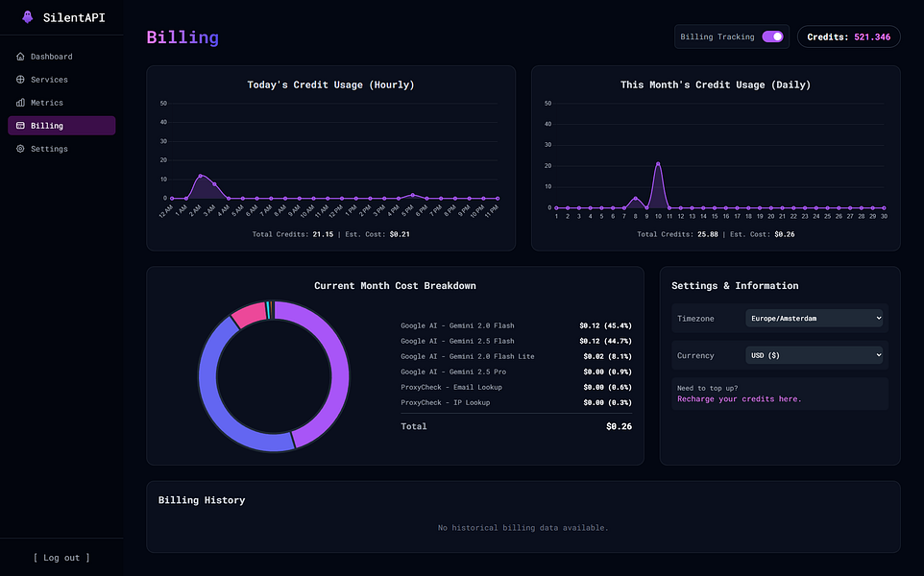The height and width of the screenshot is (576, 924).
Task: Open the Timezone Europe/Amsterdam dropdown
Action: [815, 318]
